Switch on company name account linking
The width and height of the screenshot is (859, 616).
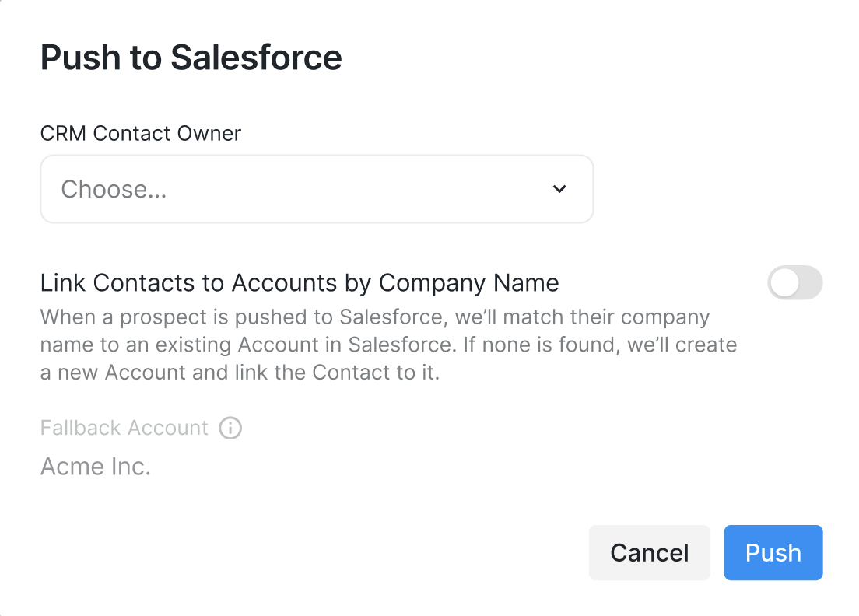pyautogui.click(x=794, y=283)
